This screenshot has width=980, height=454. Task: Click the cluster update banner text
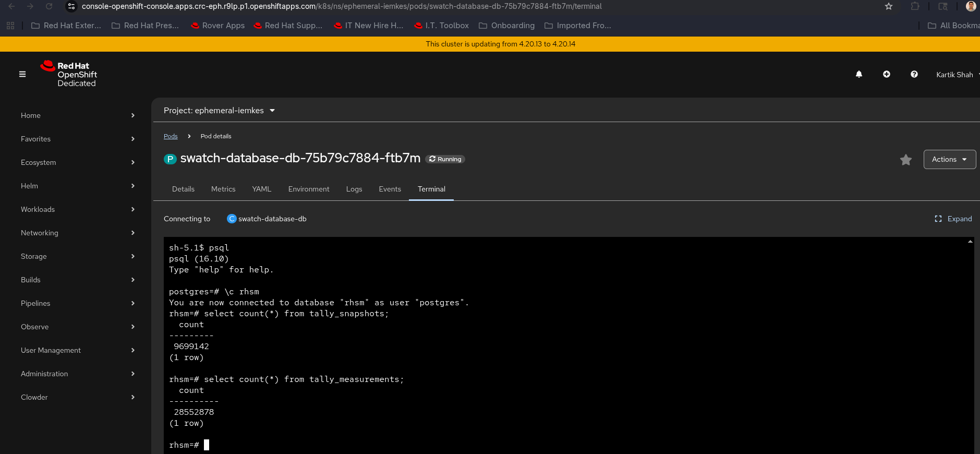501,44
